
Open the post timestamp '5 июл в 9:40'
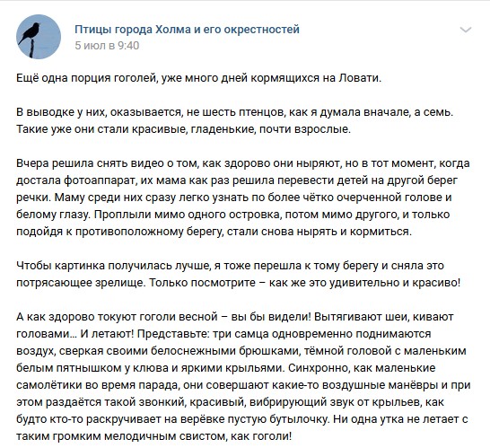pyautogui.click(x=107, y=46)
